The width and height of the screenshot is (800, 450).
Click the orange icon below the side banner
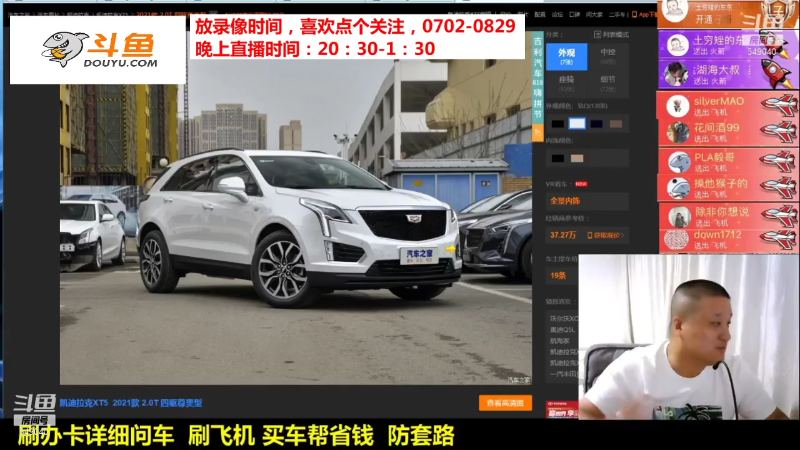coord(538,132)
